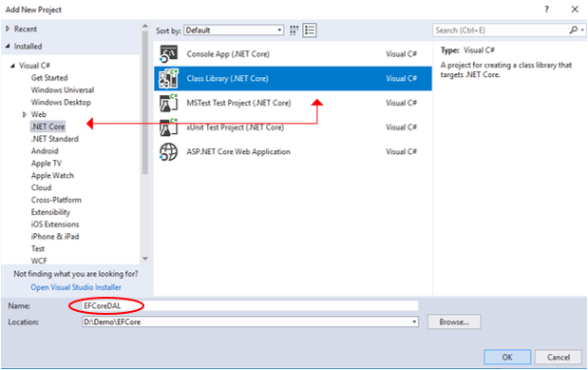Select Windows Desktop category

coord(61,102)
